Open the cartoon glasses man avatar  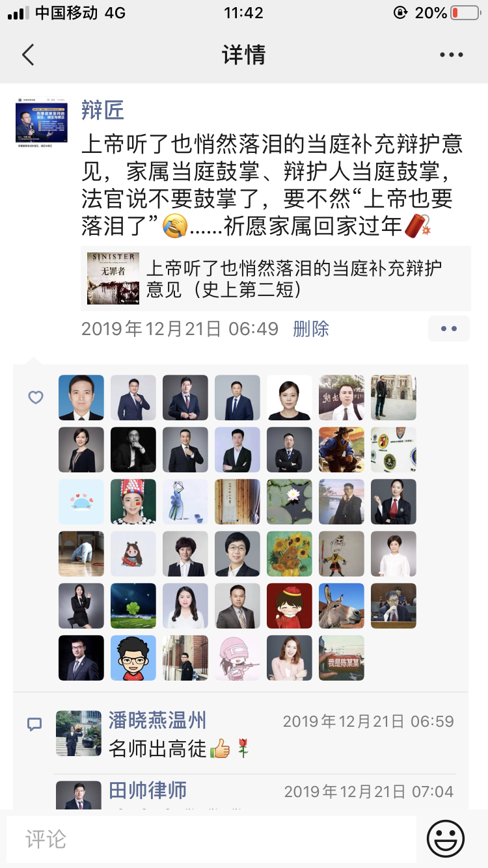click(x=133, y=658)
